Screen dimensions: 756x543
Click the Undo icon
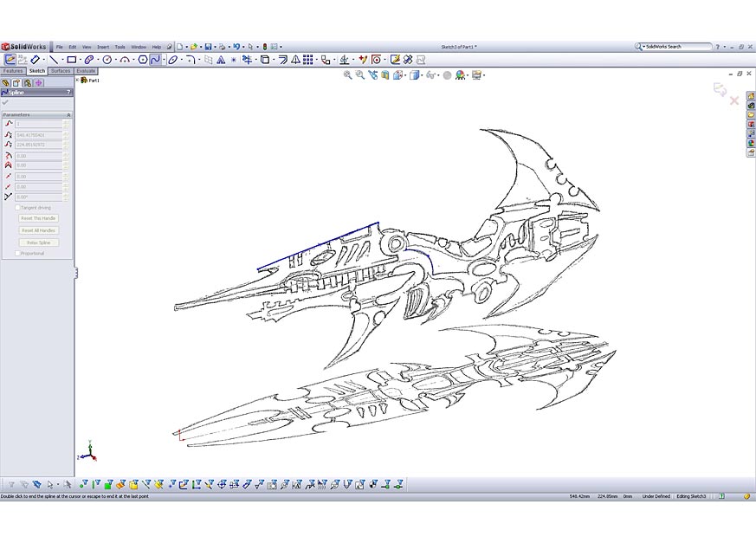(236, 47)
